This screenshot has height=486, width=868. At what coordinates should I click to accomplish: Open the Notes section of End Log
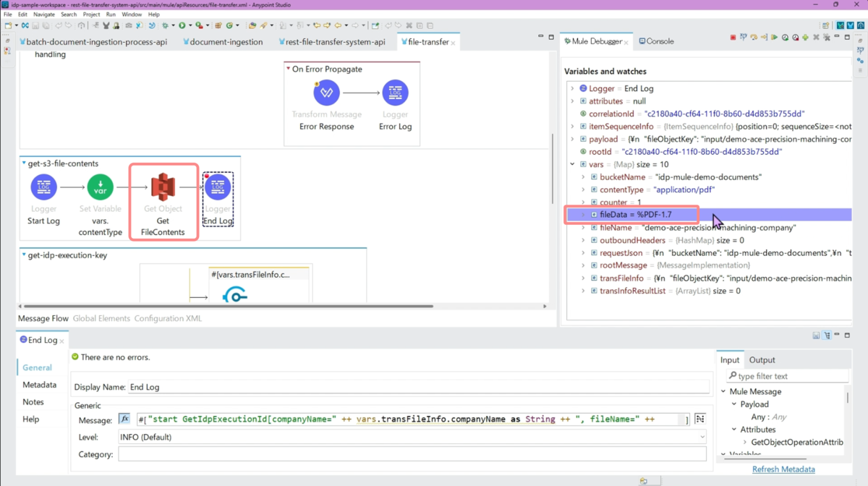tap(33, 402)
